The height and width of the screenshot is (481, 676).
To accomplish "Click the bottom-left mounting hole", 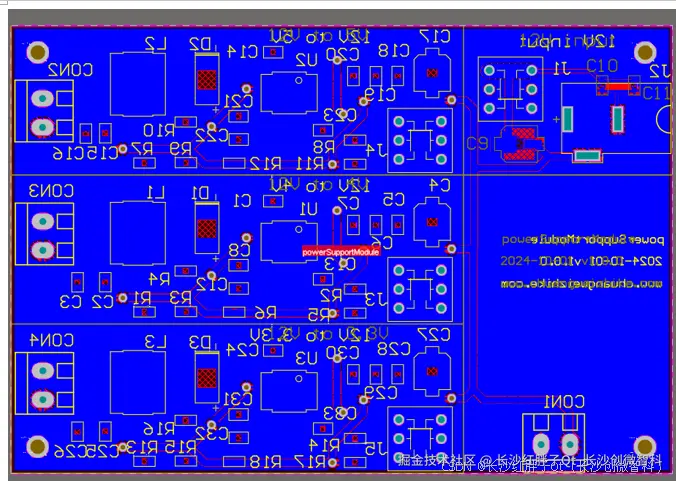I will [x=38, y=447].
